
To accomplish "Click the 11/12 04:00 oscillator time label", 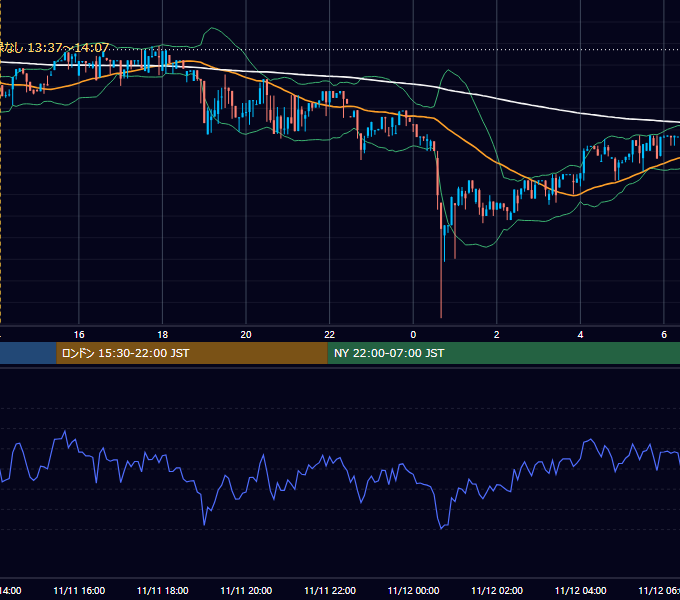I will pyautogui.click(x=580, y=590).
